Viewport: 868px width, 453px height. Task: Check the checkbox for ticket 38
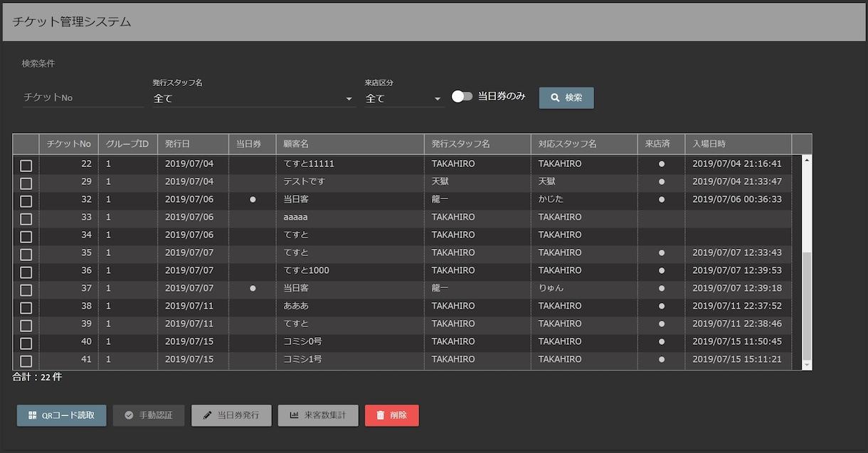(26, 308)
